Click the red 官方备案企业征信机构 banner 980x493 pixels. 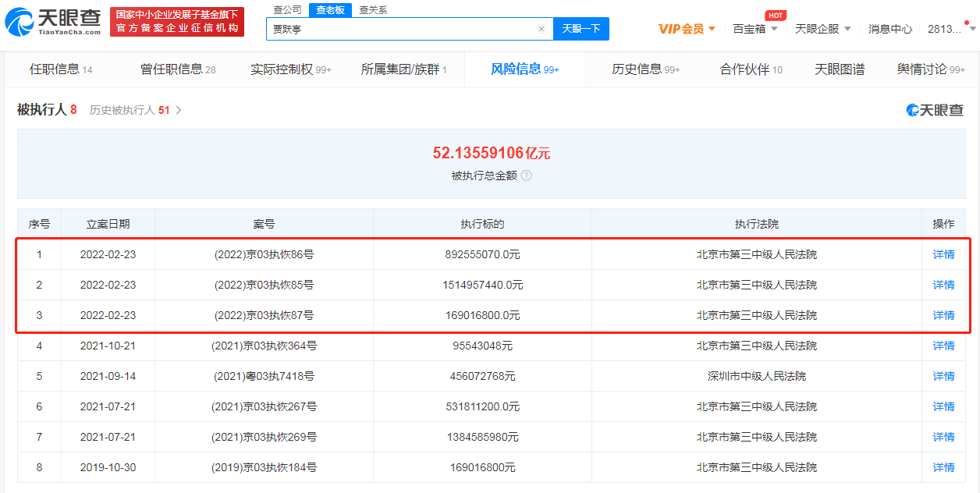tap(176, 22)
